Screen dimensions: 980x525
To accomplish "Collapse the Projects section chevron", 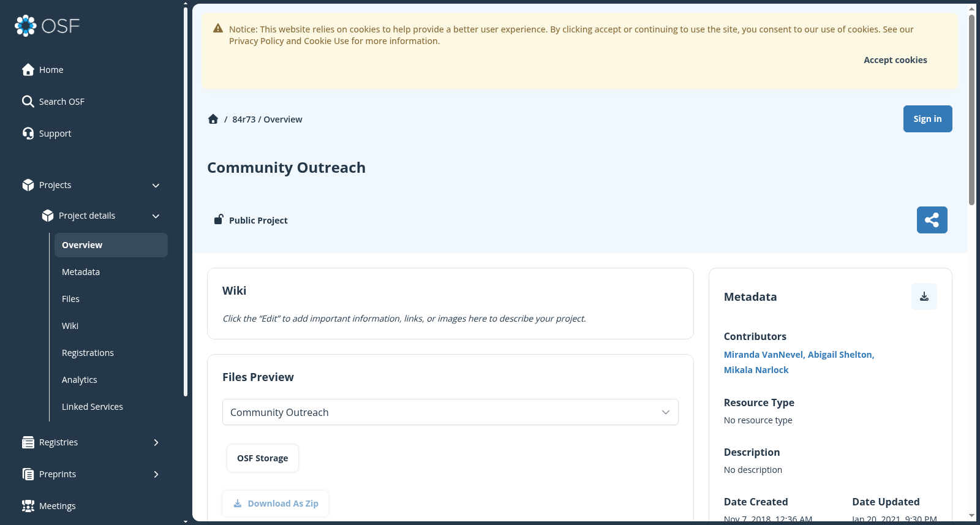I will click(156, 186).
